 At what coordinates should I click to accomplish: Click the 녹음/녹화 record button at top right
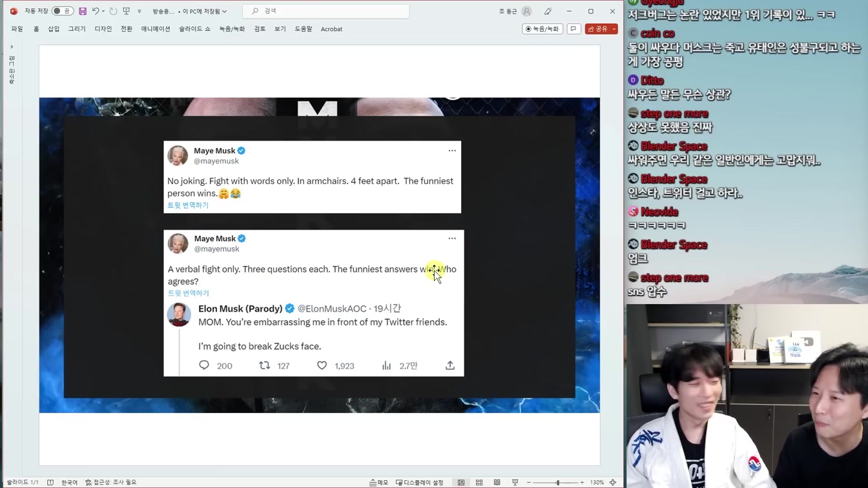tap(542, 29)
